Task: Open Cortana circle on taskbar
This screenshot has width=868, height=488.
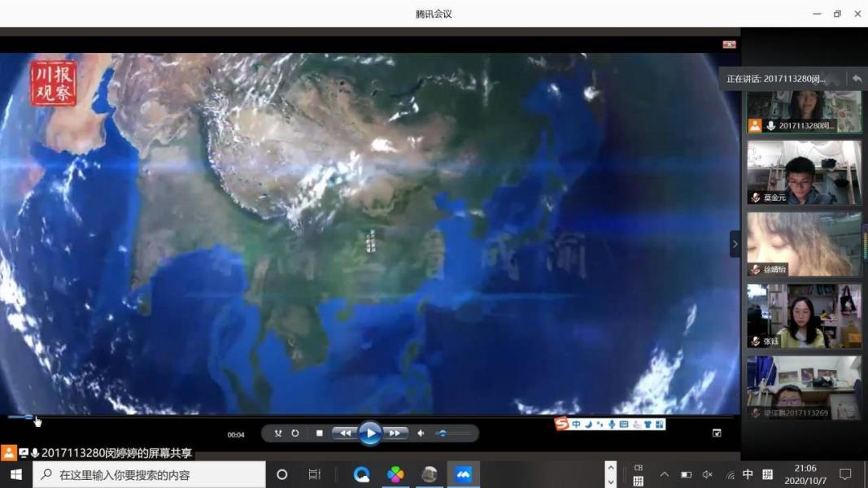Action: tap(281, 475)
